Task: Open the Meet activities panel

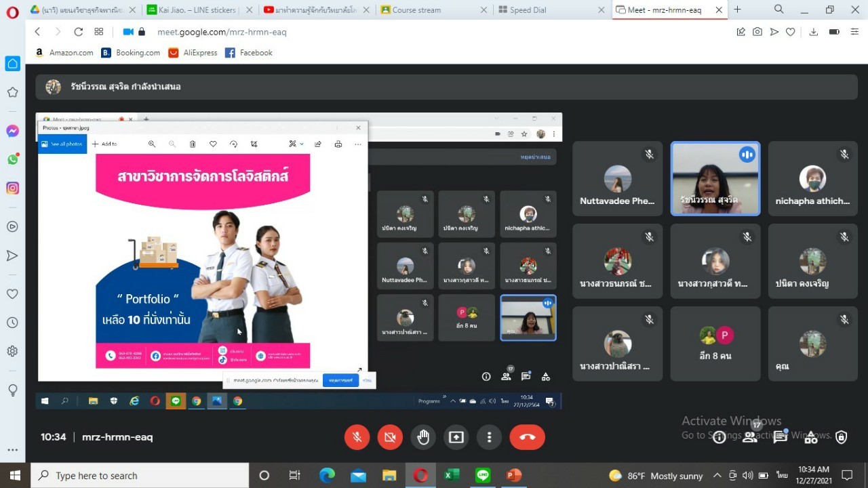Action: click(x=811, y=437)
